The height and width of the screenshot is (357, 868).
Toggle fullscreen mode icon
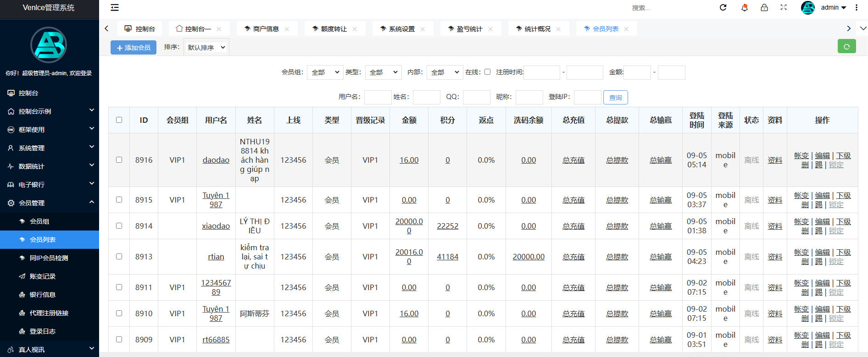(x=784, y=7)
